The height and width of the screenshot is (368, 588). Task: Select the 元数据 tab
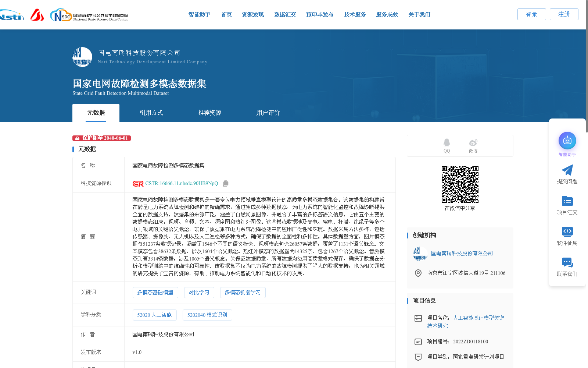point(96,113)
